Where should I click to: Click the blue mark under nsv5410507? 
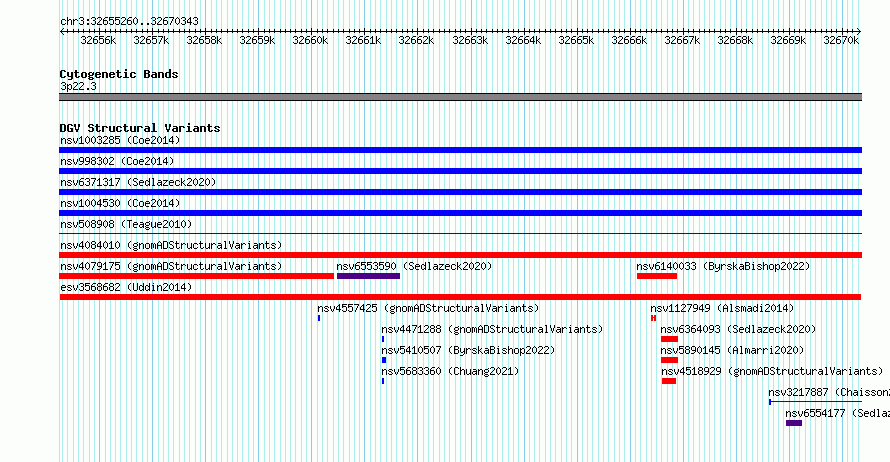[x=384, y=360]
